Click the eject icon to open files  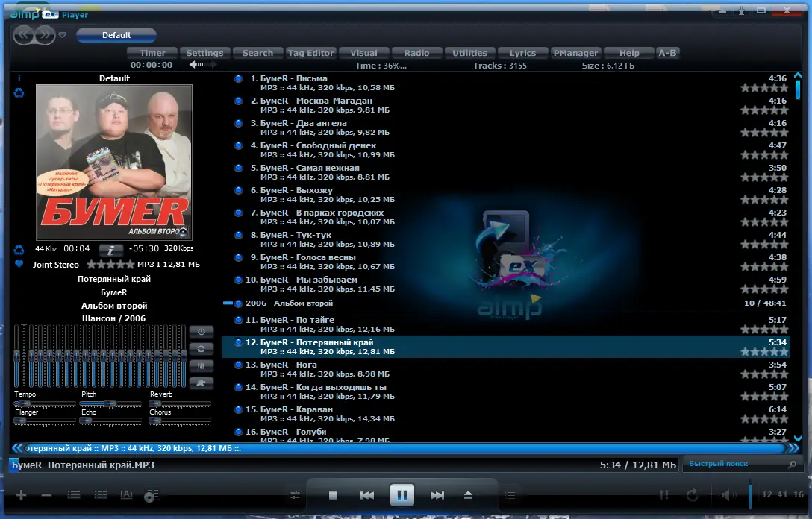click(468, 495)
